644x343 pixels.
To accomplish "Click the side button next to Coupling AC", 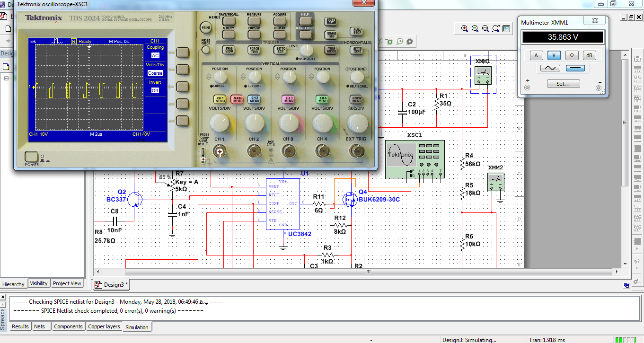I will click(183, 52).
